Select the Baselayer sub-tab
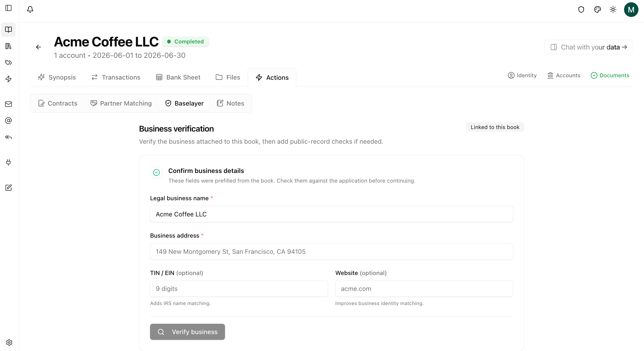644x351 pixels. pos(184,103)
